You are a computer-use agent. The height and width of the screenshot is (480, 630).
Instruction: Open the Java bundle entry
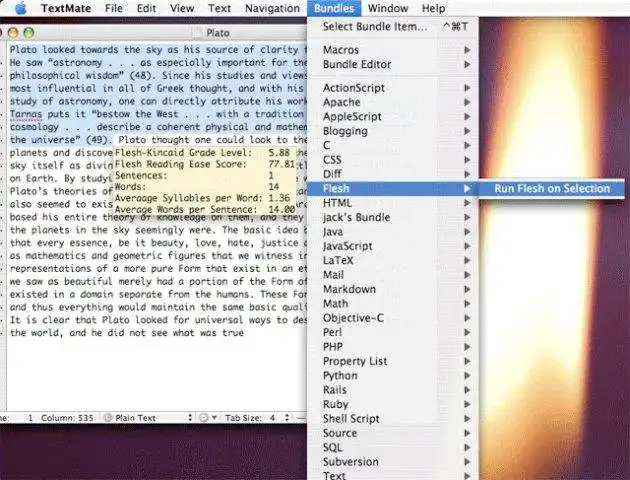coord(393,232)
